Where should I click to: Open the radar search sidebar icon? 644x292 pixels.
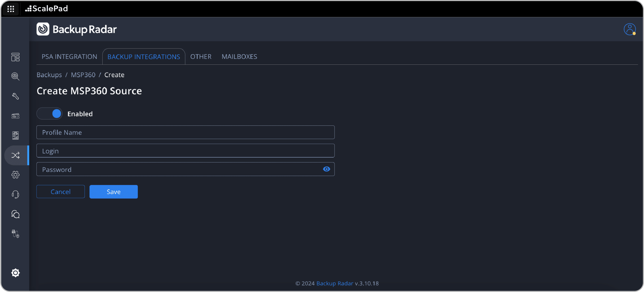click(15, 76)
